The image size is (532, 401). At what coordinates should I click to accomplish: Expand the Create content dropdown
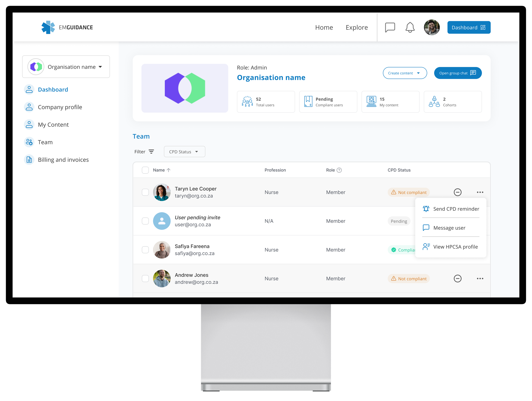point(405,73)
